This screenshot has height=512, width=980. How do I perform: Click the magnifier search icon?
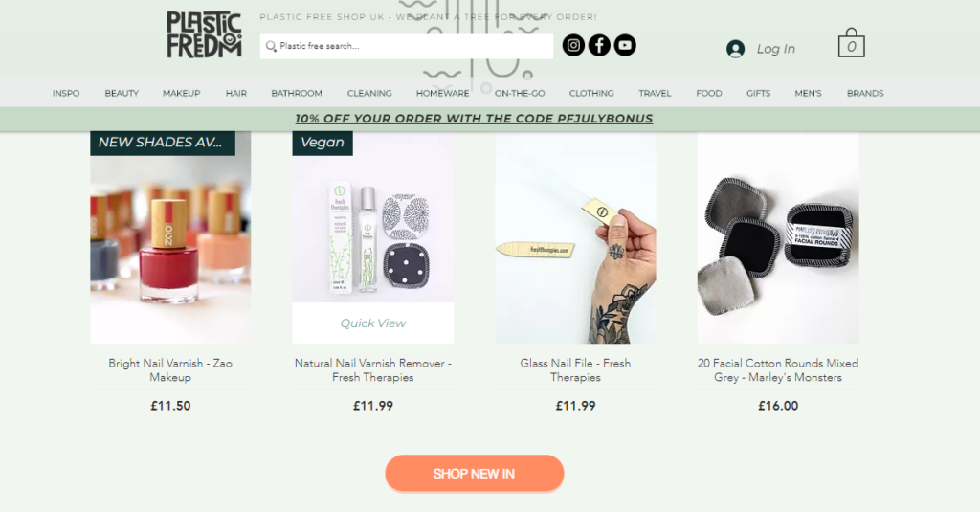click(x=271, y=46)
